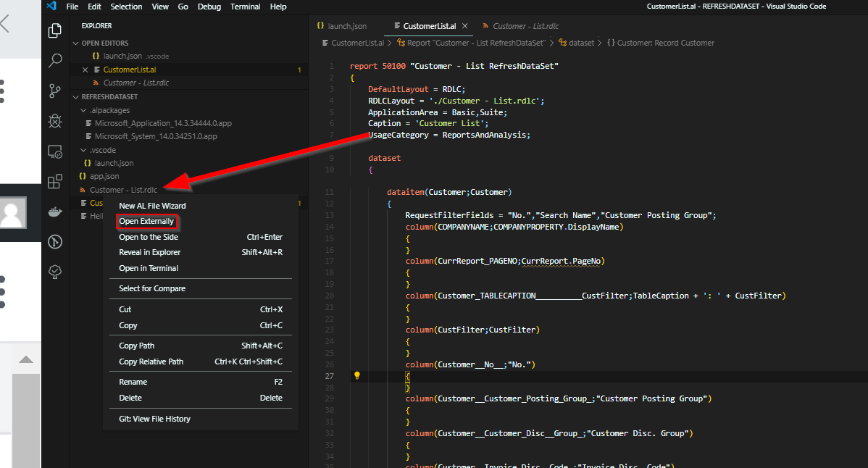Open the Debug view bug icon

[55, 120]
